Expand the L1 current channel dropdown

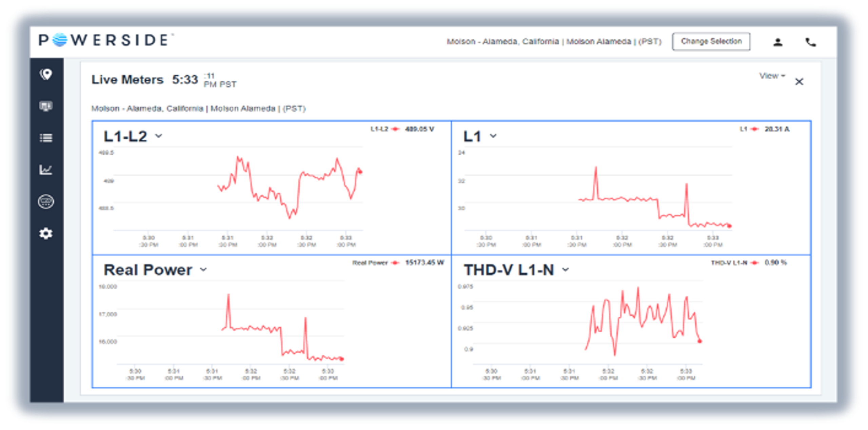pyautogui.click(x=493, y=136)
